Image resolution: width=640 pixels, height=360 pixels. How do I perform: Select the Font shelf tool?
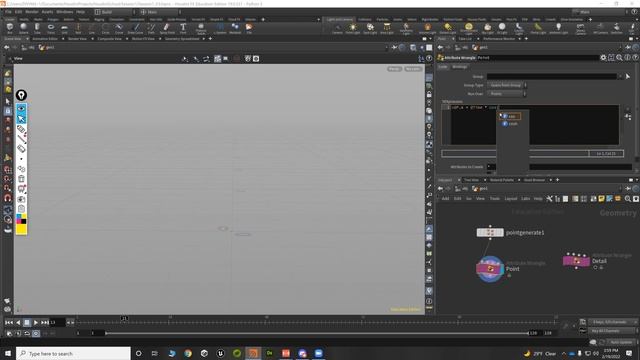(x=183, y=28)
